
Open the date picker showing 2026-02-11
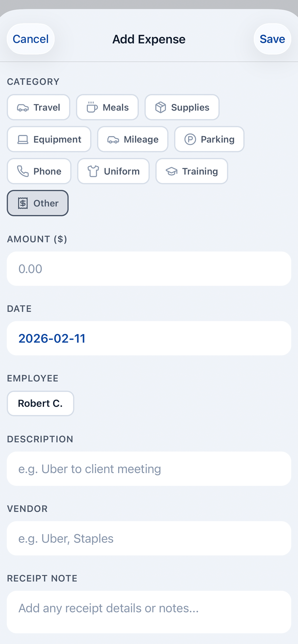click(149, 338)
